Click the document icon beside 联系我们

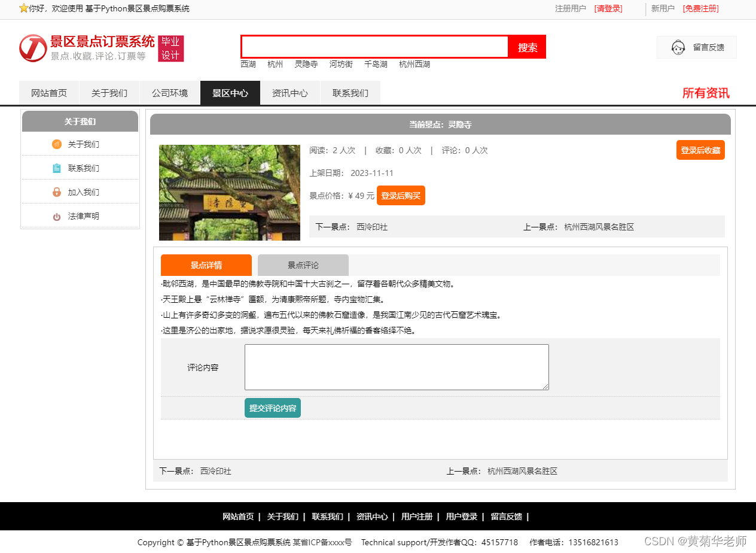(x=57, y=168)
